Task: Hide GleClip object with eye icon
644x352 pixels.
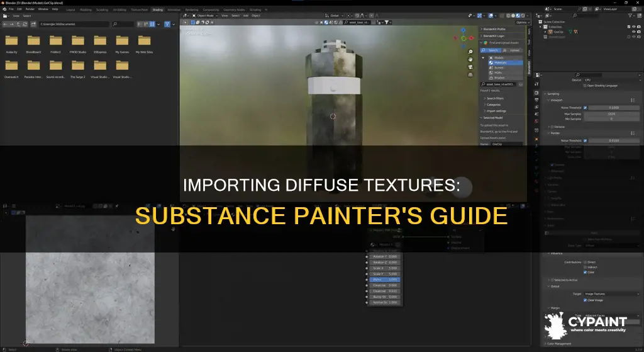Action: click(x=634, y=31)
